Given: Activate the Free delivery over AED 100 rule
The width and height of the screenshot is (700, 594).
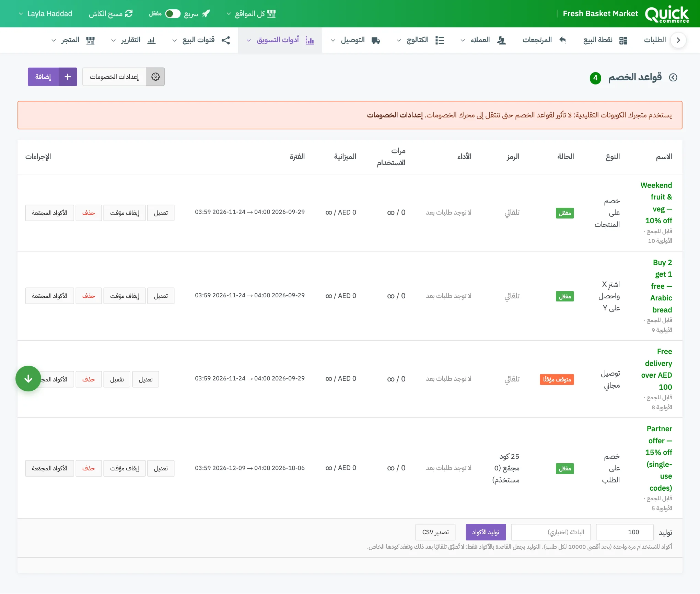Looking at the screenshot, I should pos(117,379).
